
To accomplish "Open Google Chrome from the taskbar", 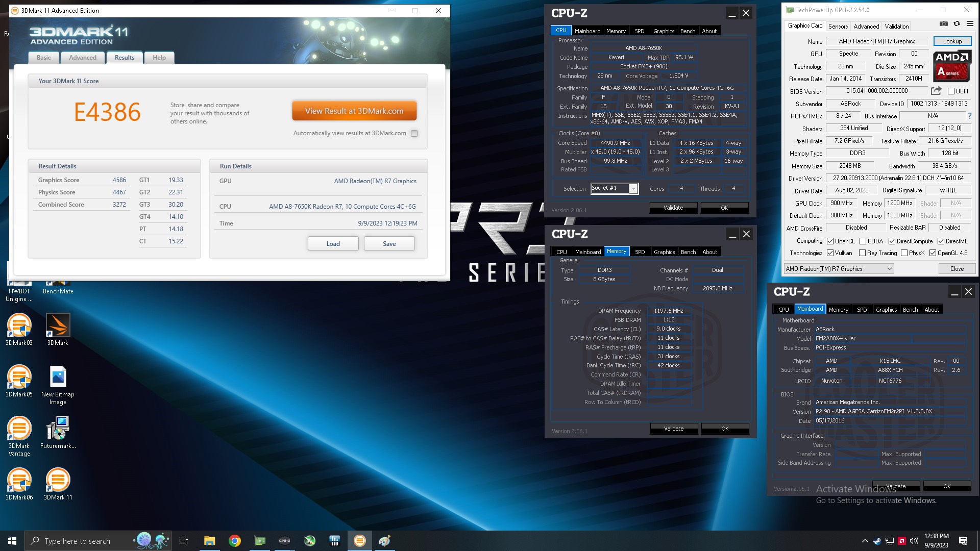I will [235, 541].
